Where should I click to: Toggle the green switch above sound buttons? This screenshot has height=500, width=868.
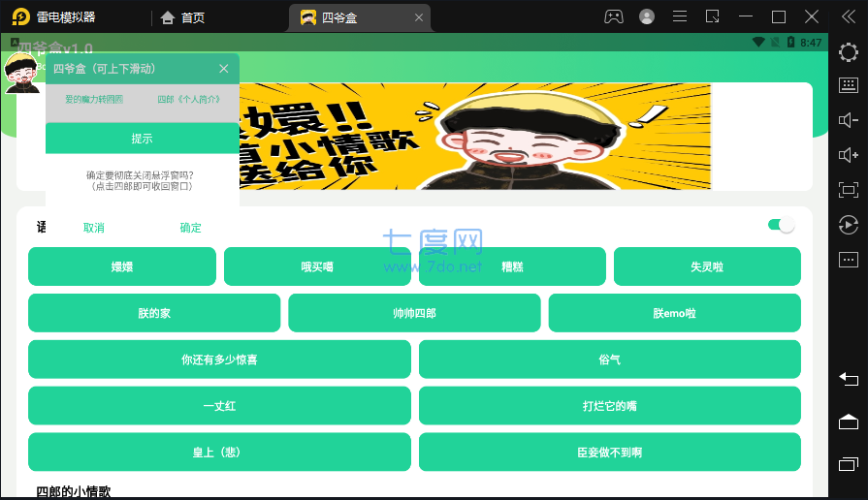point(781,225)
